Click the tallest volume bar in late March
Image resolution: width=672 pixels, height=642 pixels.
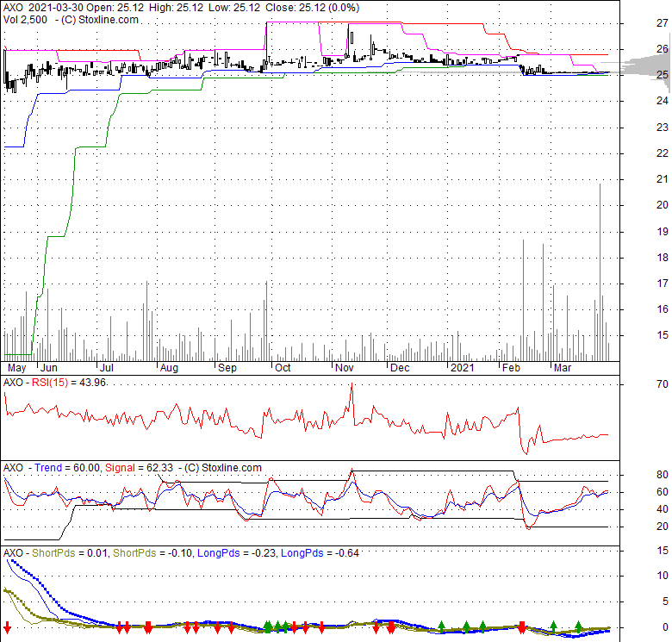[x=600, y=272]
